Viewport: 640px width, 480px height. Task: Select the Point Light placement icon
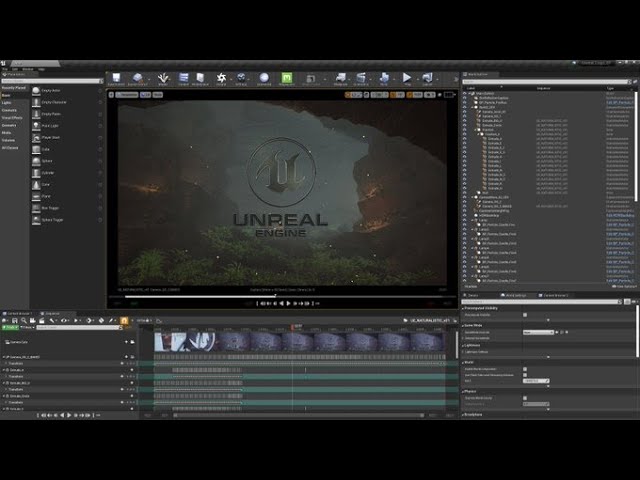pos(36,126)
